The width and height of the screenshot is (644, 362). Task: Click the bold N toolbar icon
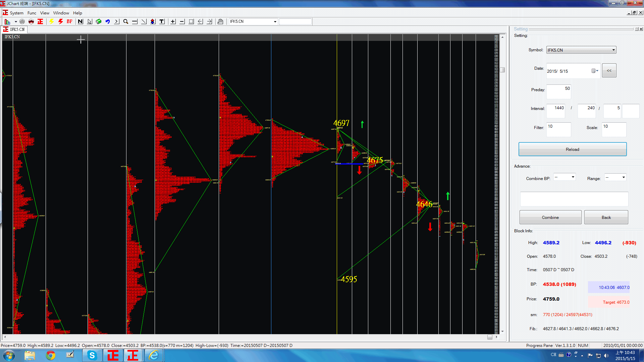[80, 21]
